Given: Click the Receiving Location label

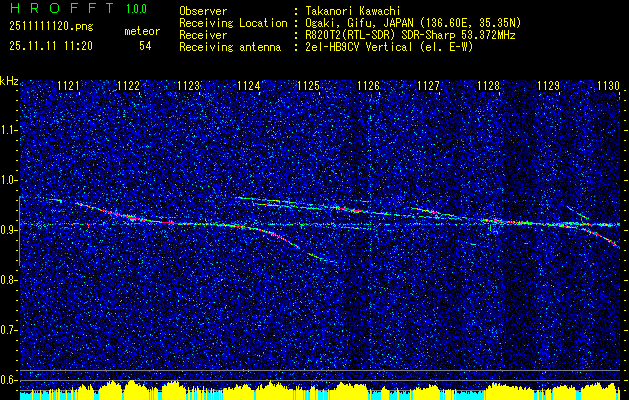Looking at the screenshot, I should [233, 23].
